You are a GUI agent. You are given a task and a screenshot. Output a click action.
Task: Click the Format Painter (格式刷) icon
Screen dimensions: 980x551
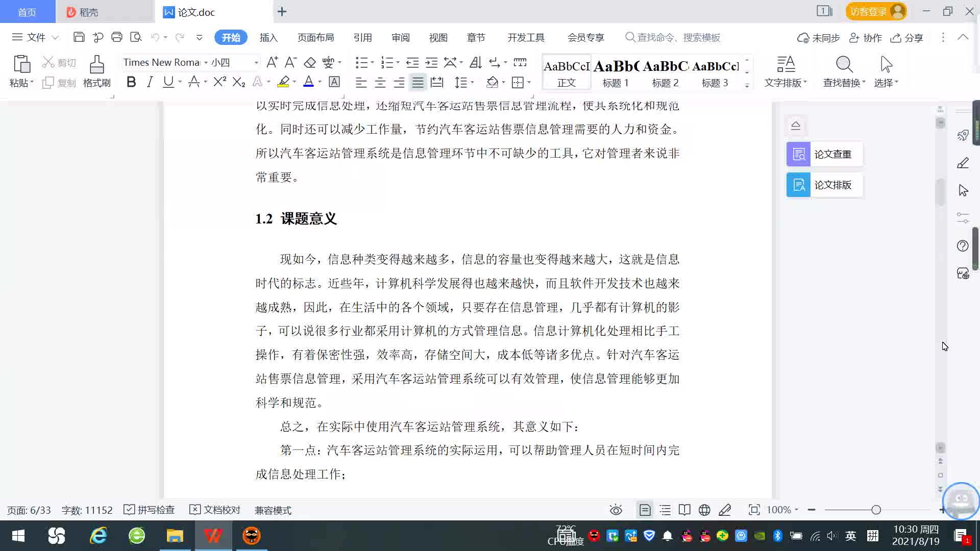96,65
